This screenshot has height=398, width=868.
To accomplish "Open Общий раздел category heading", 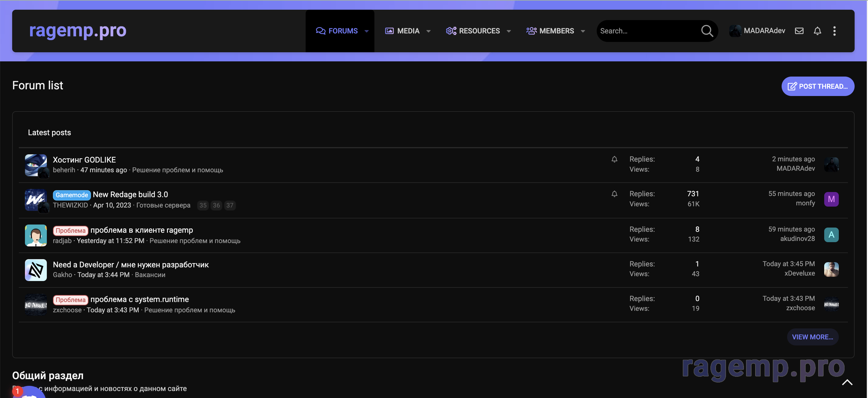I will 48,376.
